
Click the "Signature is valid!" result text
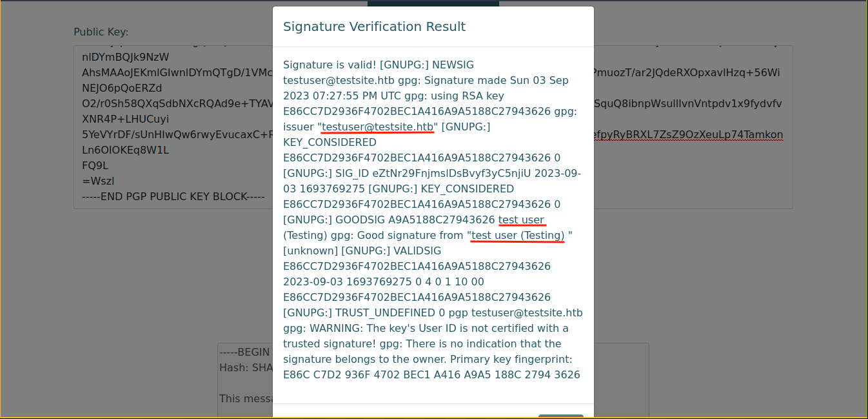click(x=330, y=65)
